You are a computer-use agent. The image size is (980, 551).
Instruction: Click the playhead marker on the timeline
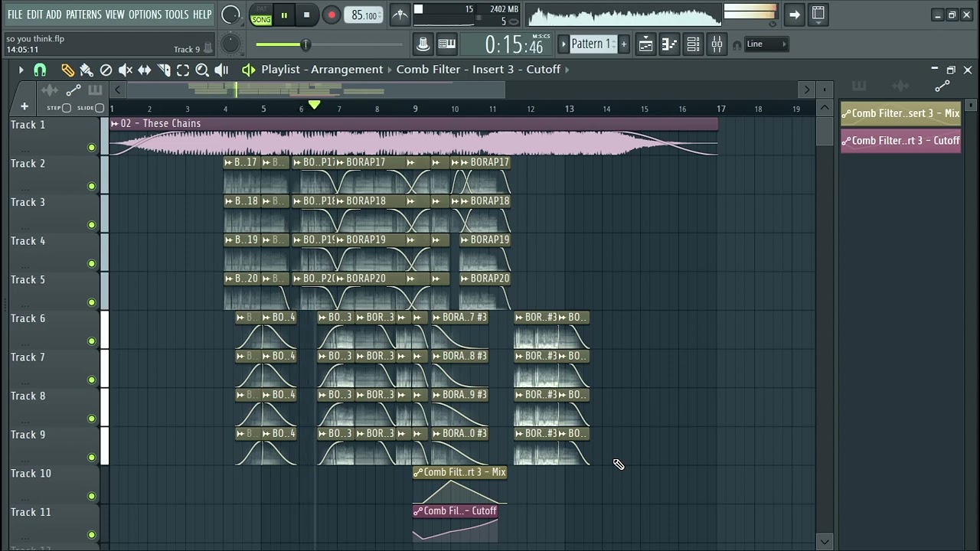[314, 105]
